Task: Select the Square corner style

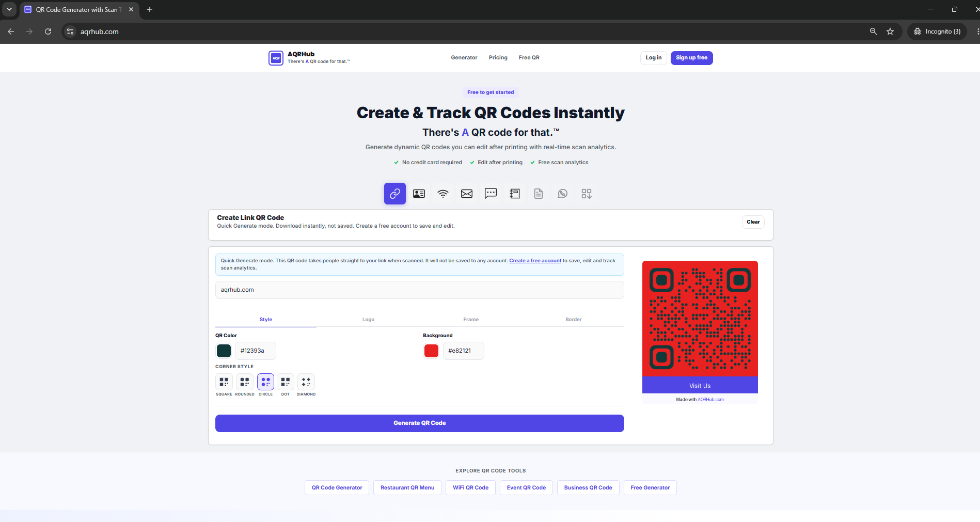Action: 224,382
